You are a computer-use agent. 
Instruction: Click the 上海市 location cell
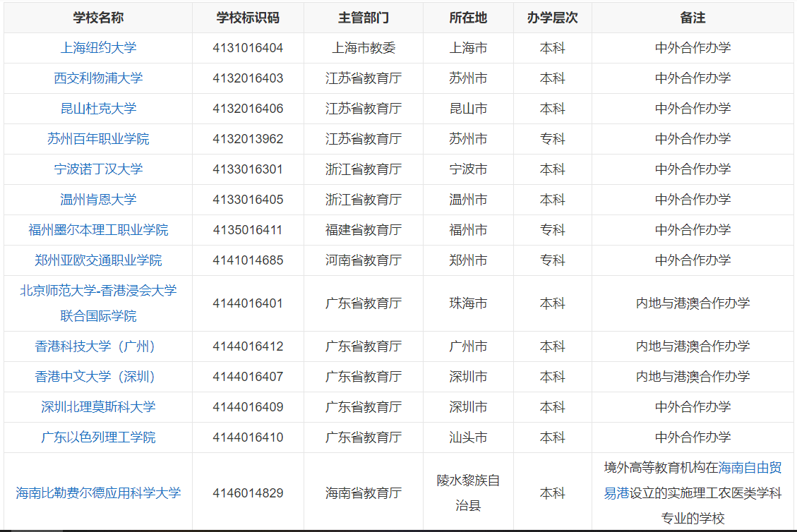click(468, 48)
